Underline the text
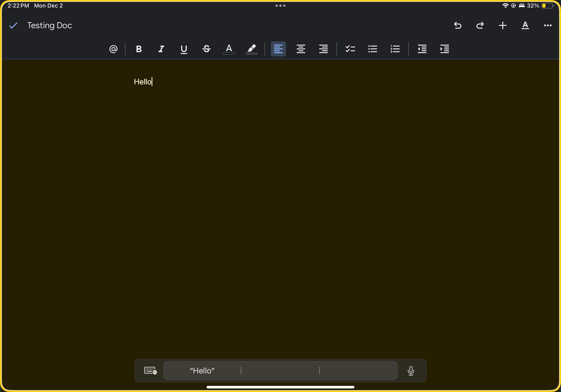This screenshot has height=392, width=561. pyautogui.click(x=183, y=49)
